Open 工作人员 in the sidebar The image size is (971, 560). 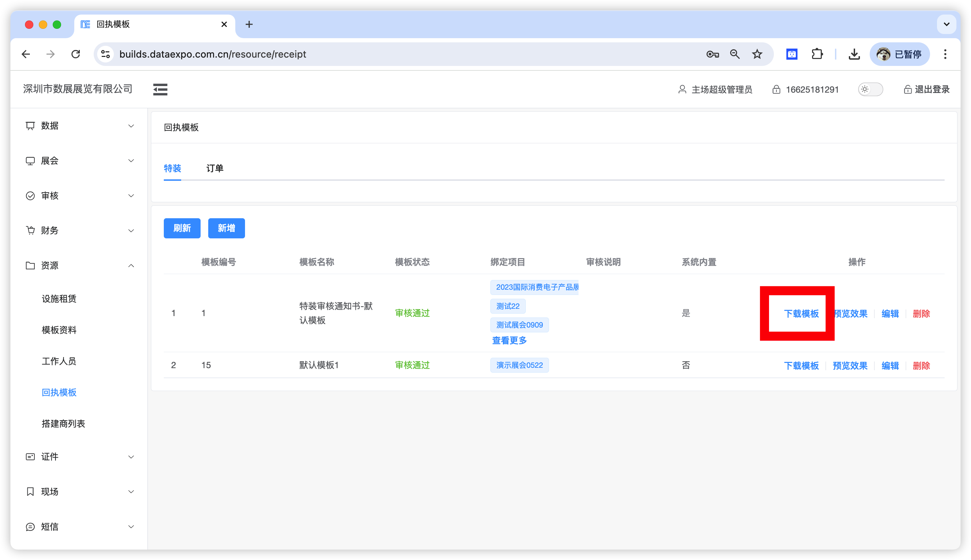tap(59, 361)
